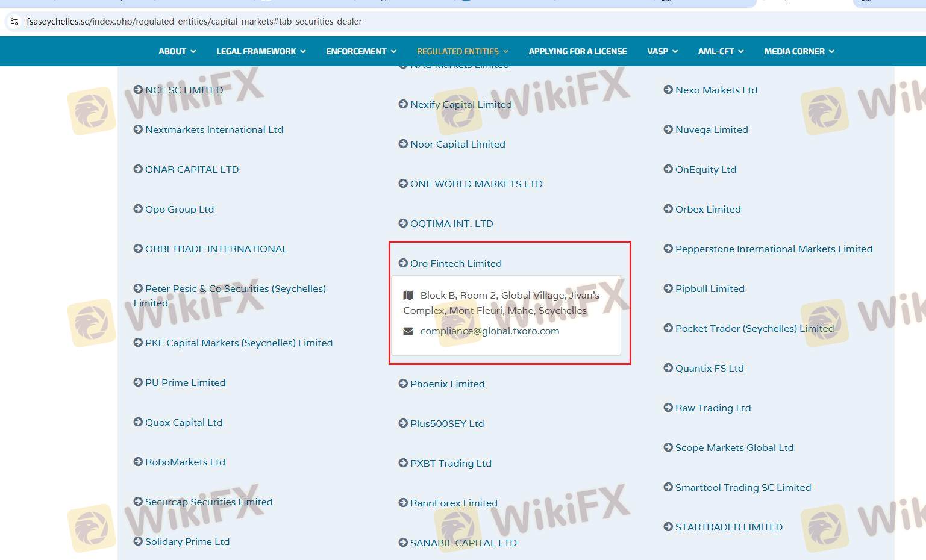926x560 pixels.
Task: Expand the MEDIA CORNER dropdown
Action: (x=799, y=51)
